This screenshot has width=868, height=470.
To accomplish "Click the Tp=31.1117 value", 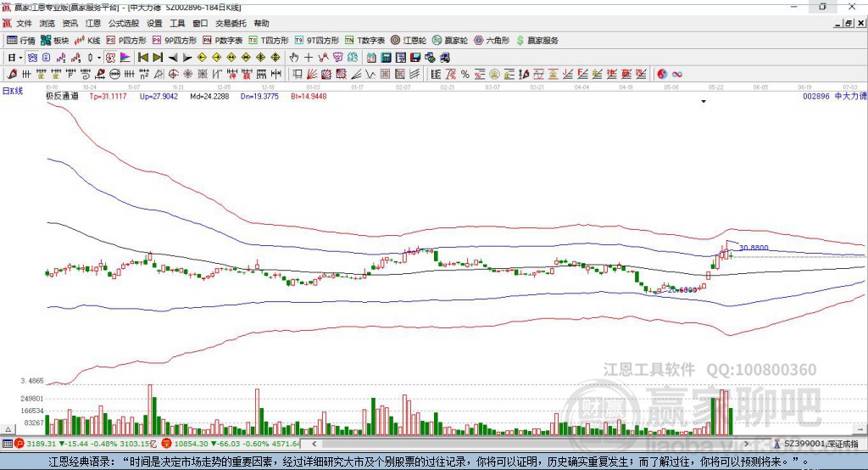I will coord(108,96).
